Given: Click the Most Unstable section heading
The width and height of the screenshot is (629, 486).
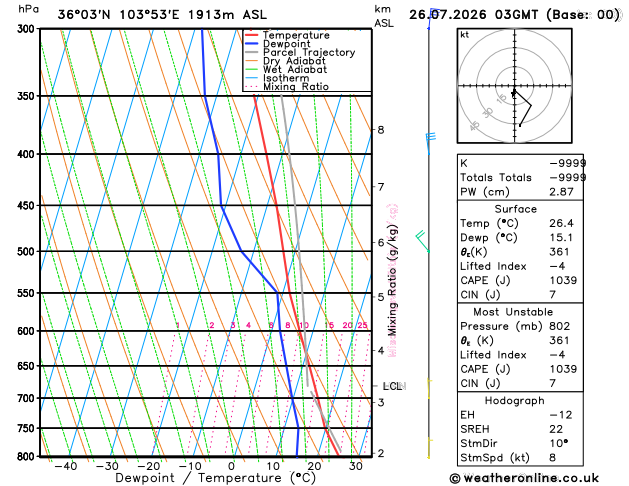Looking at the screenshot, I should pos(513,312).
